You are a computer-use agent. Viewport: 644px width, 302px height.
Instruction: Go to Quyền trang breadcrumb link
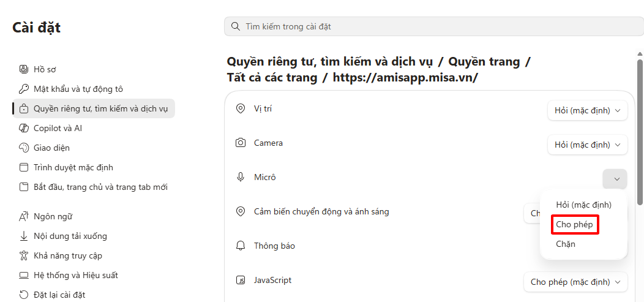[x=484, y=62]
